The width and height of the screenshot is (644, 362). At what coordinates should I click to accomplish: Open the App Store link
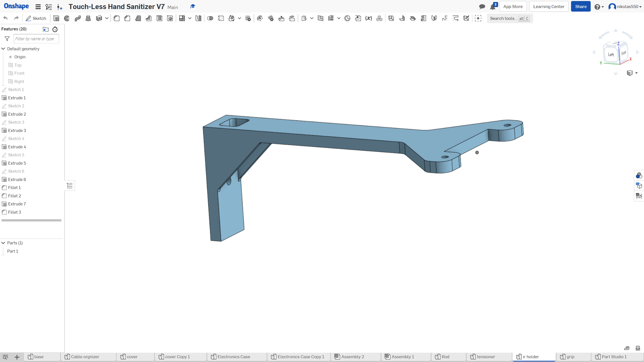513,7
